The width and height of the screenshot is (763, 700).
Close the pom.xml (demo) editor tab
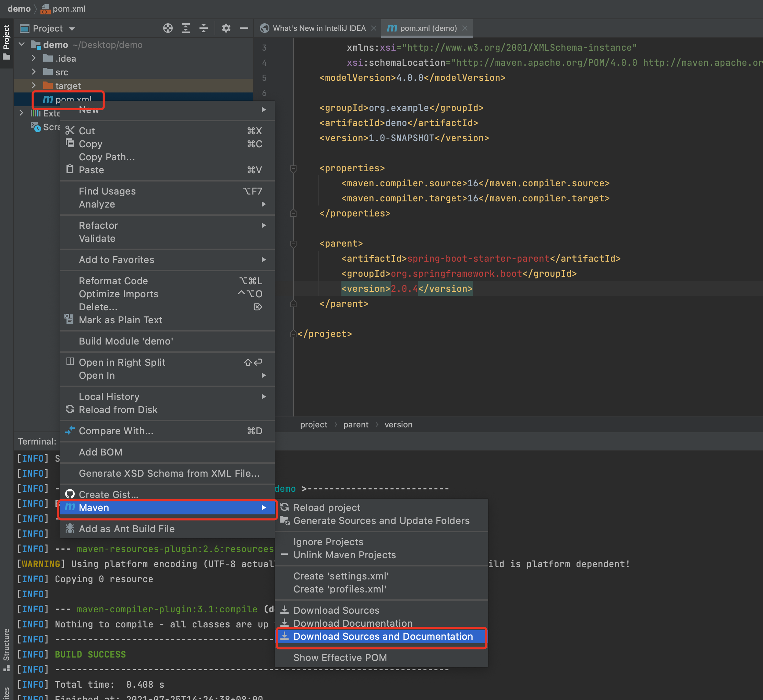465,28
